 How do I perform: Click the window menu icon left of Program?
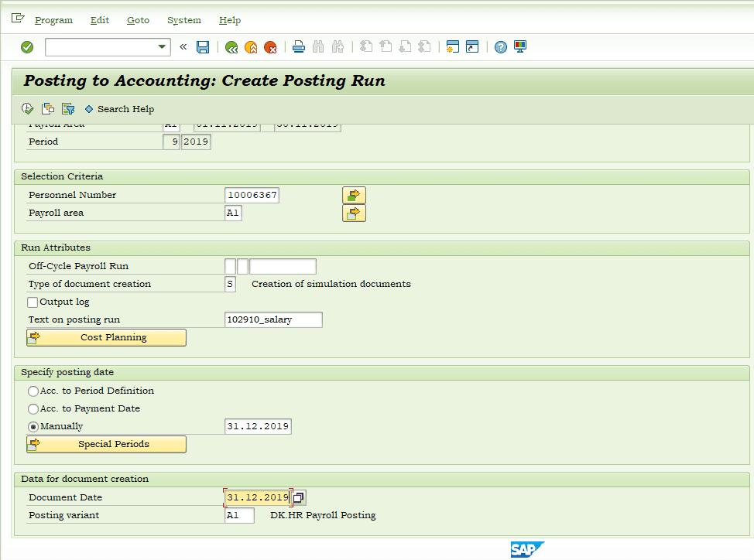coord(18,19)
